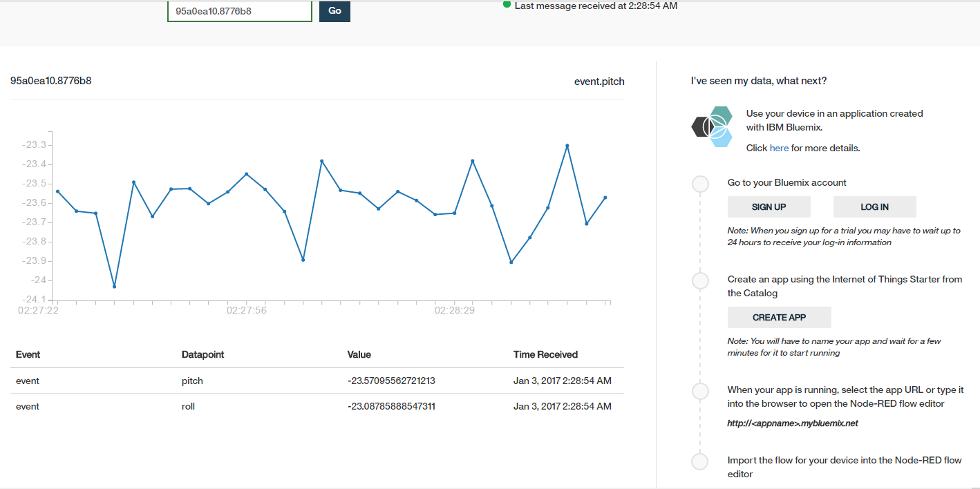Click the Time Received column header
Screen dimensions: 980x489
545,354
